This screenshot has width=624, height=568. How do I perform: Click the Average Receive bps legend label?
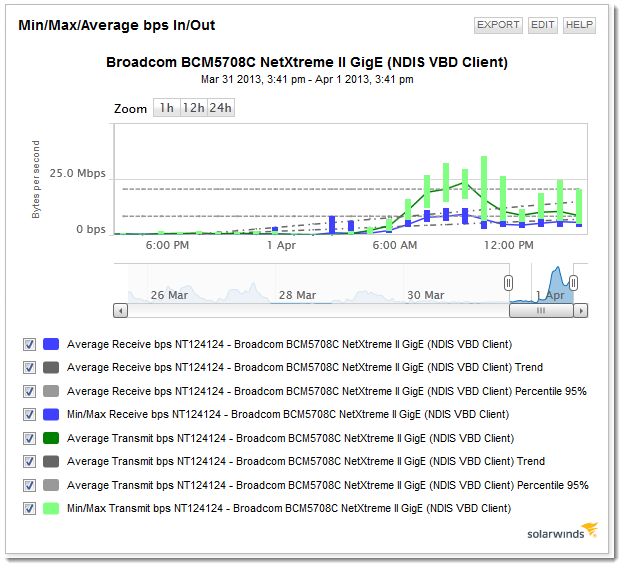(289, 344)
